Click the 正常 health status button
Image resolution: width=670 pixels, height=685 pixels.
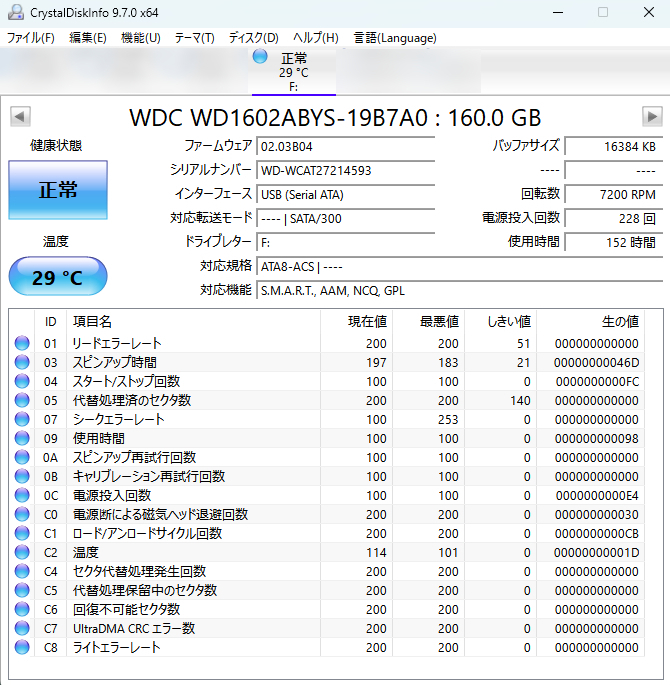click(x=57, y=190)
